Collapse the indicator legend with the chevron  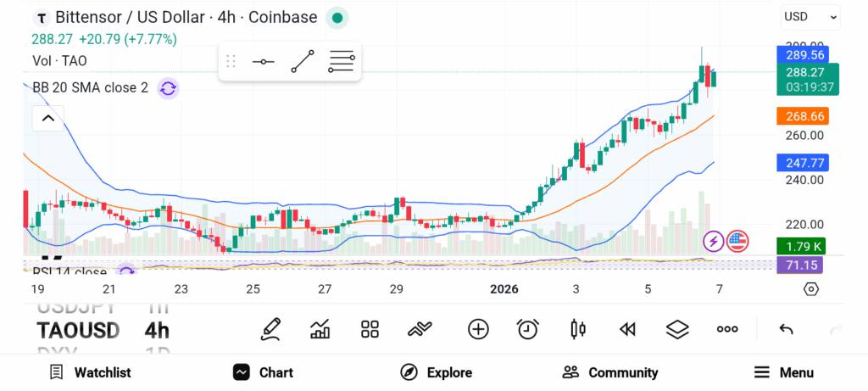[47, 118]
